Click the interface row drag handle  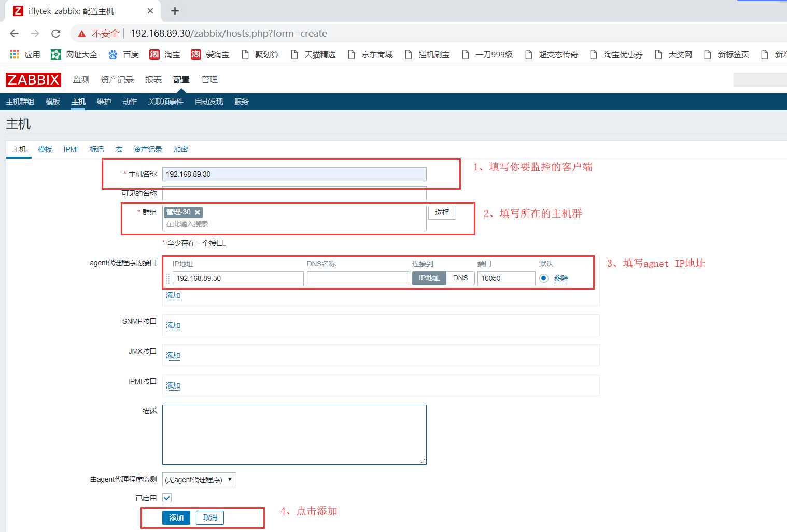click(x=167, y=278)
